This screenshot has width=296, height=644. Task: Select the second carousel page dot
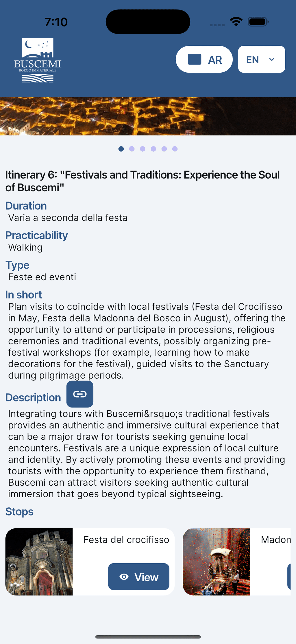(x=132, y=149)
